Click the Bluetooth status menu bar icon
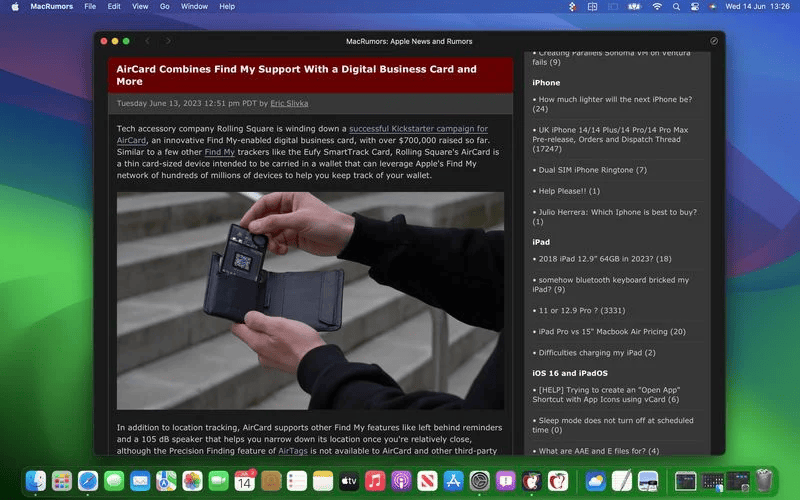Viewport: 800px width, 500px height. coord(572,6)
